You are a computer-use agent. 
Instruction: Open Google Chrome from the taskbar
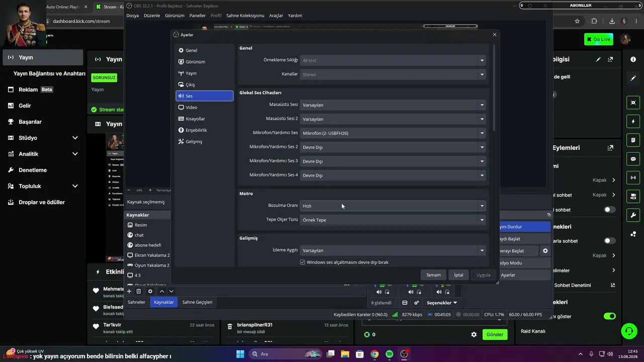click(x=375, y=354)
